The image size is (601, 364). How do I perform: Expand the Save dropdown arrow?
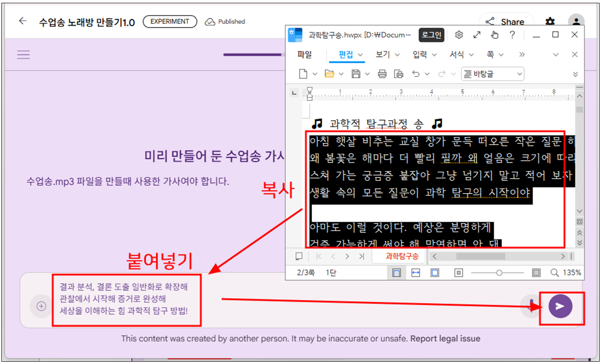coord(367,74)
